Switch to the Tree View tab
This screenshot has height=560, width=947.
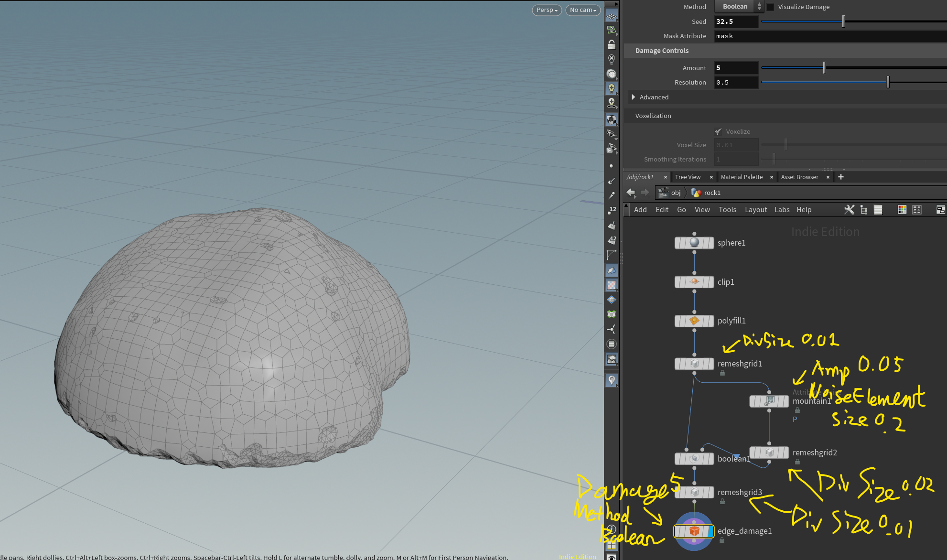(x=688, y=177)
